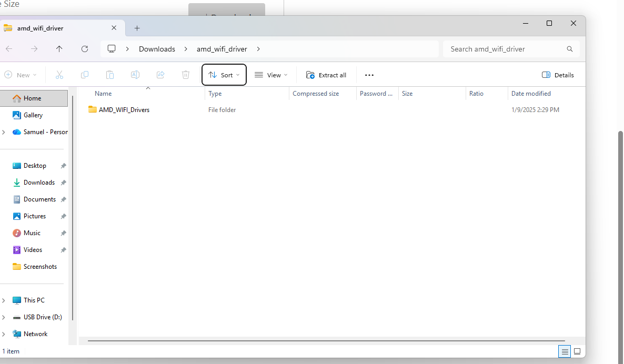Navigate up one folder level
This screenshot has width=624, height=364.
(59, 49)
